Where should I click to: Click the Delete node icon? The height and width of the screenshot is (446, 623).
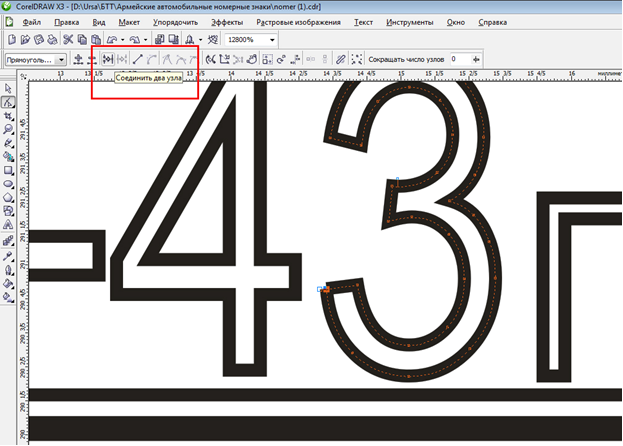click(x=92, y=60)
